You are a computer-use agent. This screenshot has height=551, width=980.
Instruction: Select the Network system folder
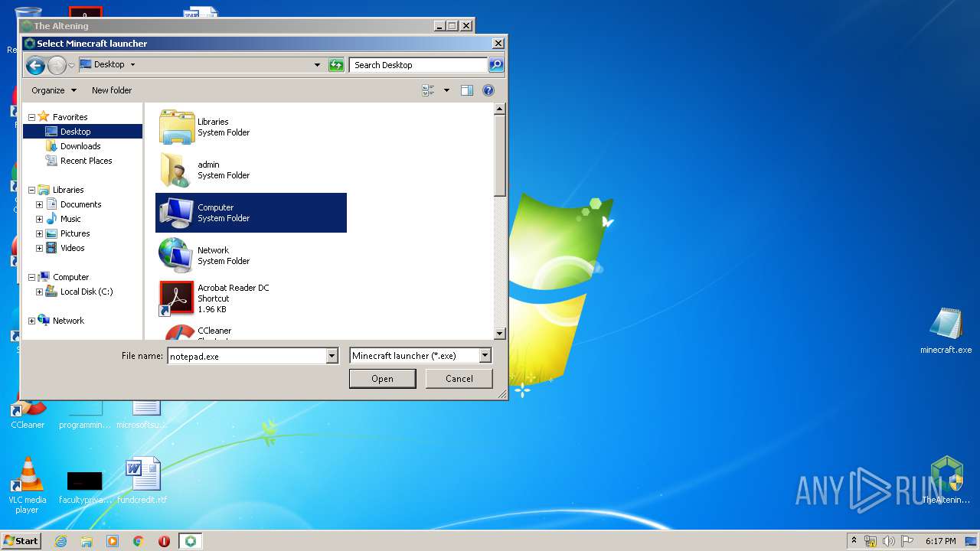251,256
